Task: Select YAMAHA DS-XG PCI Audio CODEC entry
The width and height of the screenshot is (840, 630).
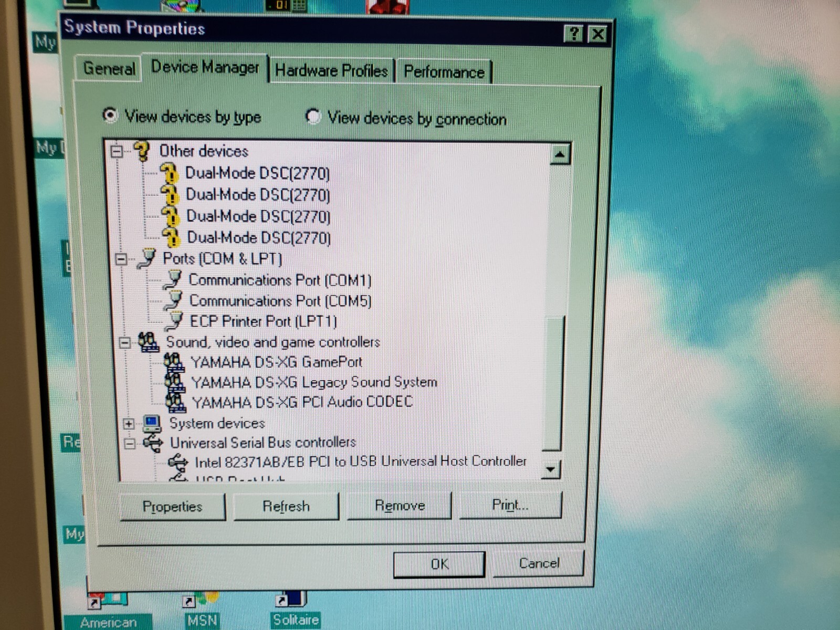Action: [302, 402]
